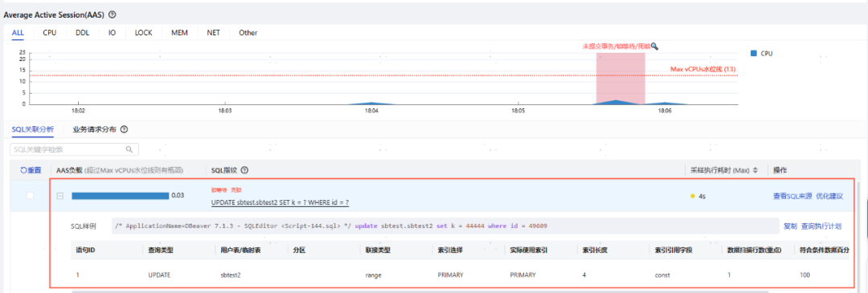
Task: Switch to the NET tab
Action: coord(214,33)
